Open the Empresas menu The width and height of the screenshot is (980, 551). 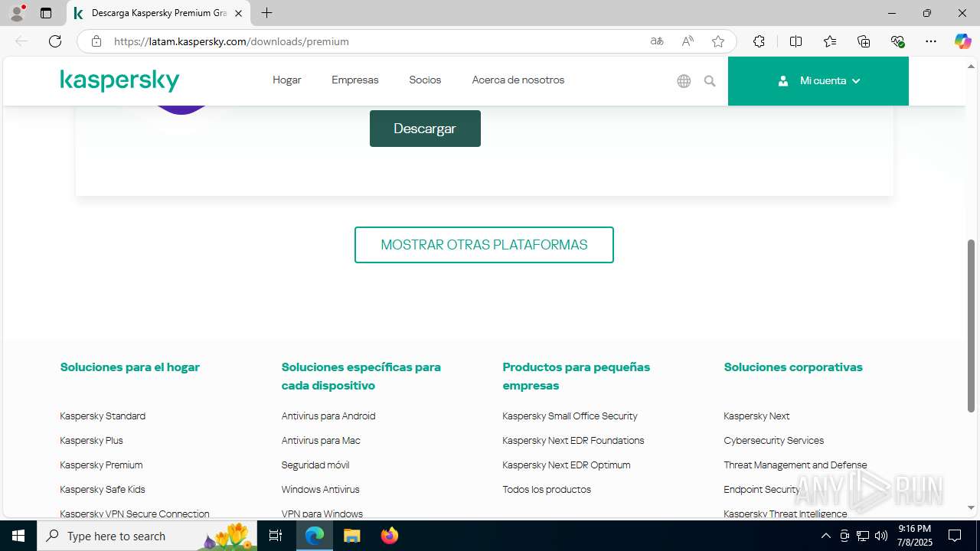coord(355,80)
